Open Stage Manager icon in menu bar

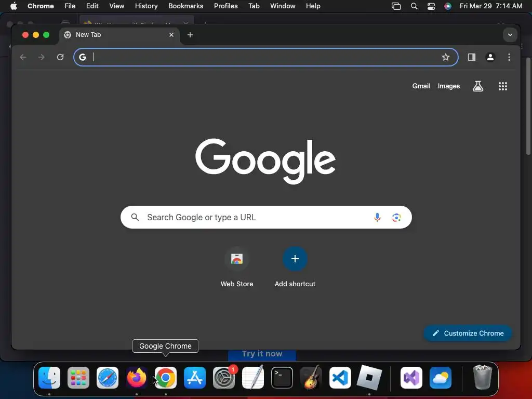click(396, 6)
